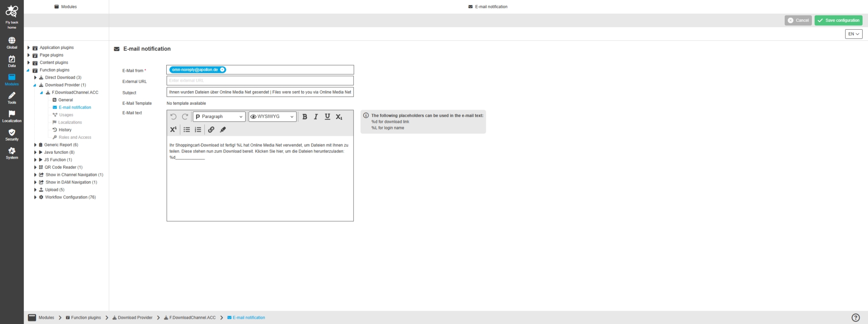Open the help question mark icon

click(855, 318)
